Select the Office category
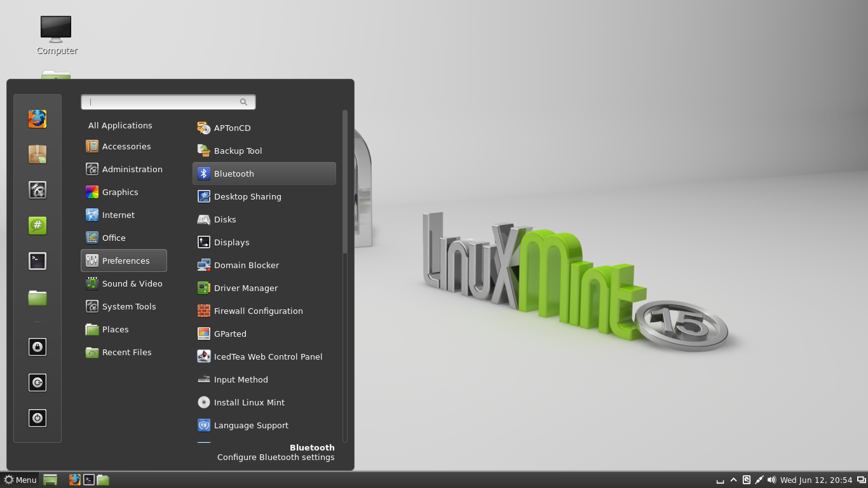The height and width of the screenshot is (488, 868). tap(124, 238)
